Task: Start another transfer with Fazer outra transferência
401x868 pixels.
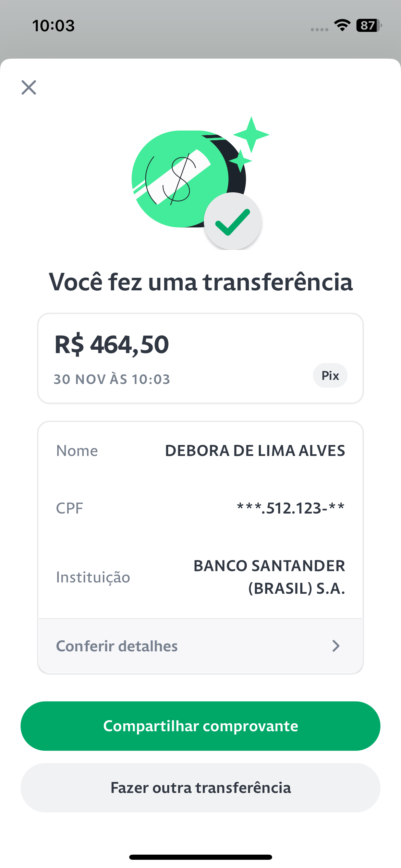Action: point(200,788)
